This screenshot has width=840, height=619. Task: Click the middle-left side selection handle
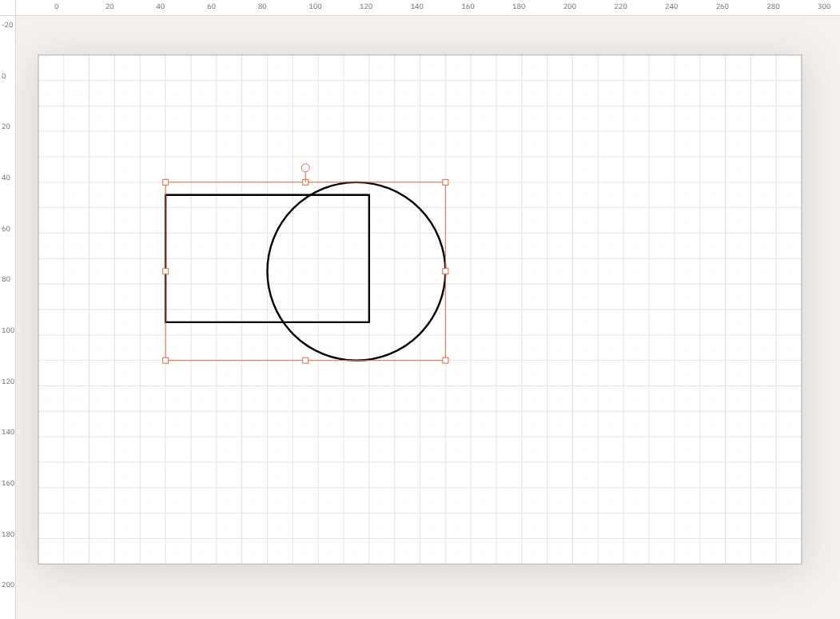point(165,271)
